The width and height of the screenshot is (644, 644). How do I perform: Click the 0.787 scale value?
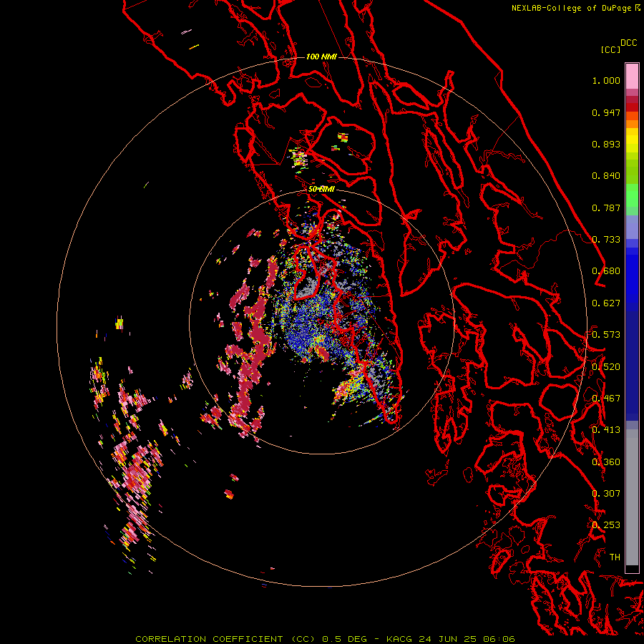(x=606, y=208)
